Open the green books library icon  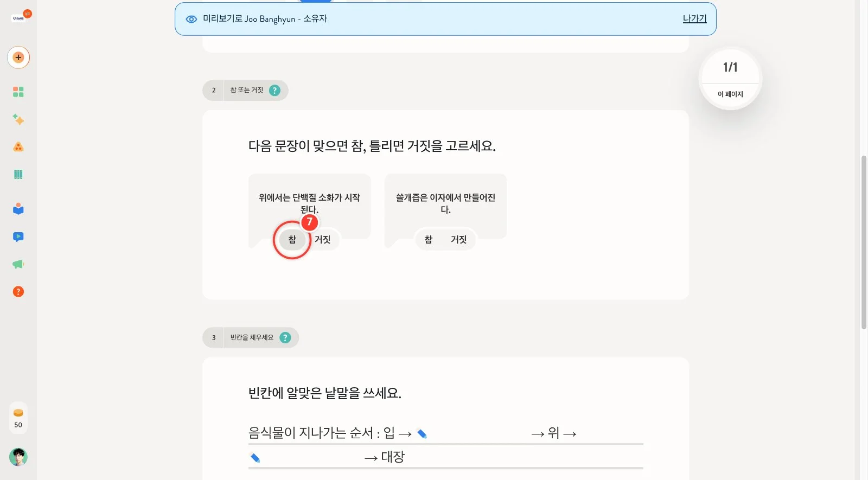18,174
